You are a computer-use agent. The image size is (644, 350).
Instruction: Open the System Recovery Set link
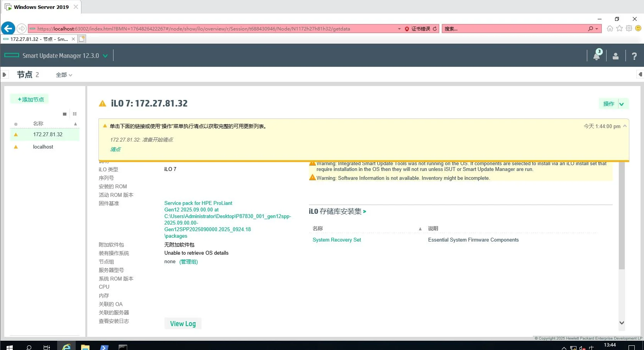[337, 240]
